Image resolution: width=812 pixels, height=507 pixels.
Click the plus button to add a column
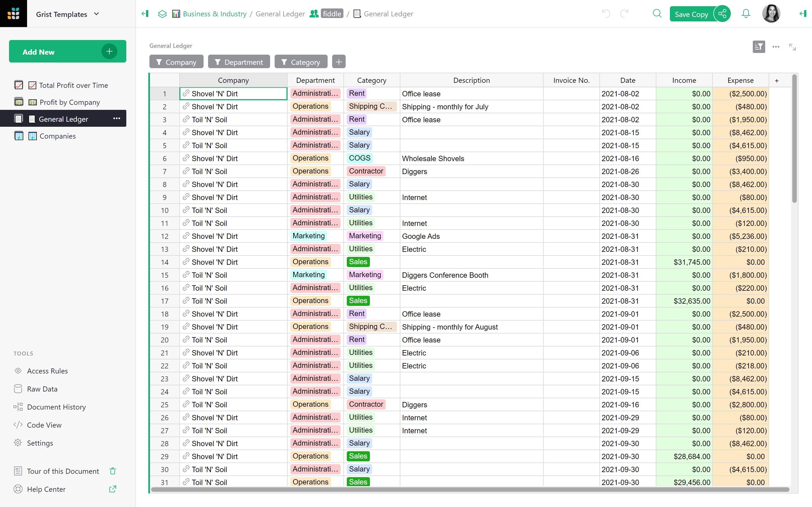click(776, 81)
